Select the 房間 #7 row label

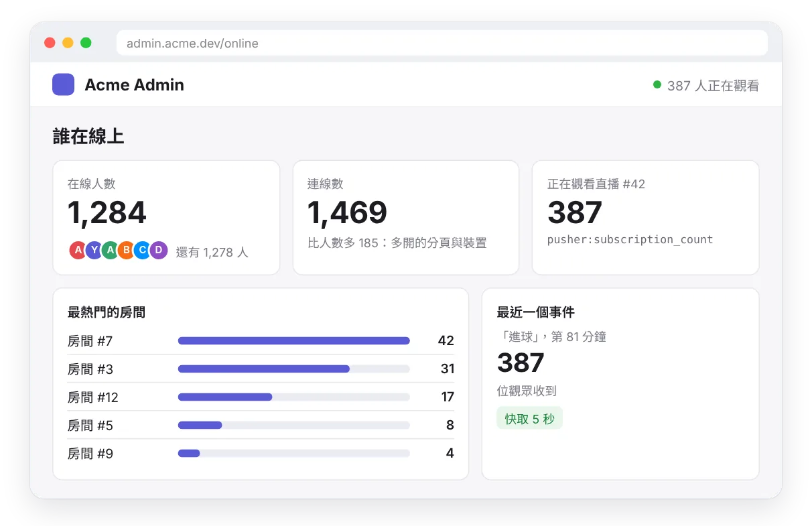point(90,341)
